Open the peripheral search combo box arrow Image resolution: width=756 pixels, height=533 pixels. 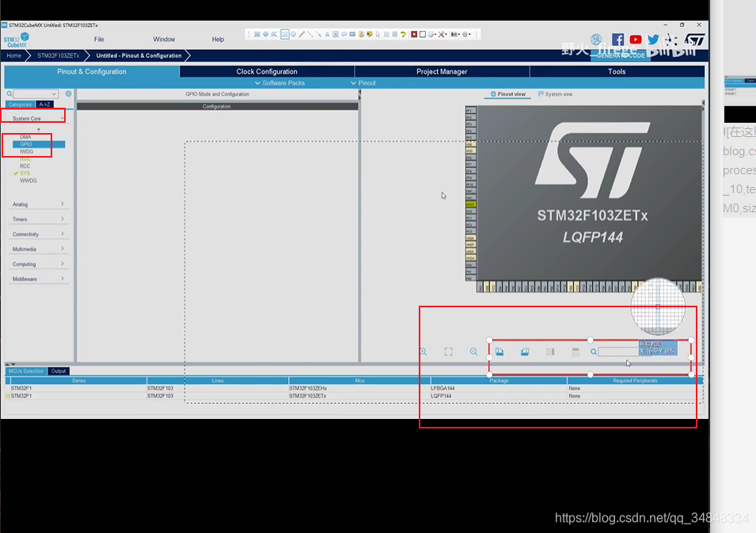[x=54, y=93]
